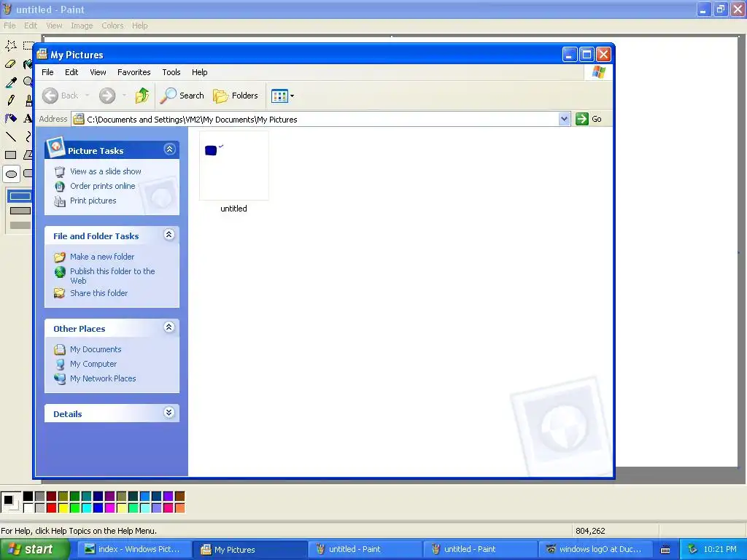Select the Rectangle shape tool in Paint

(11, 155)
